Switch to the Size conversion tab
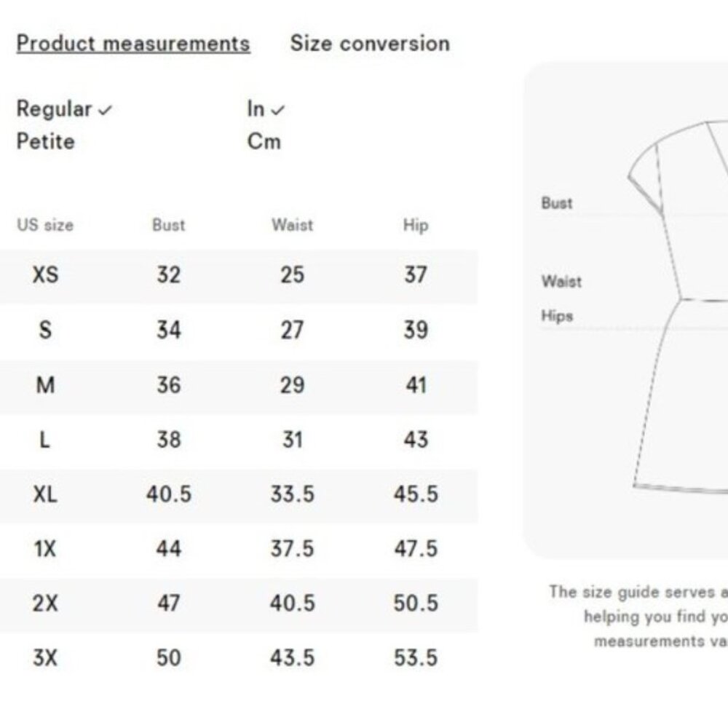This screenshot has width=728, height=728. [x=370, y=43]
